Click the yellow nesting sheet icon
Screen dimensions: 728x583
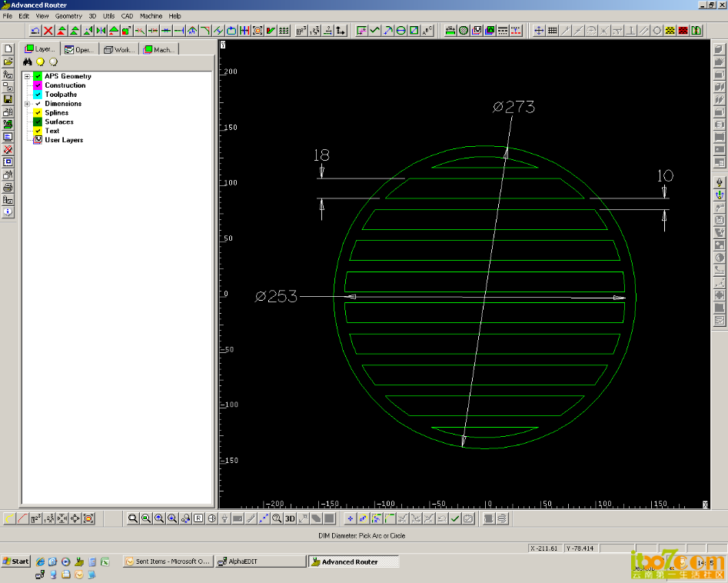[670, 31]
